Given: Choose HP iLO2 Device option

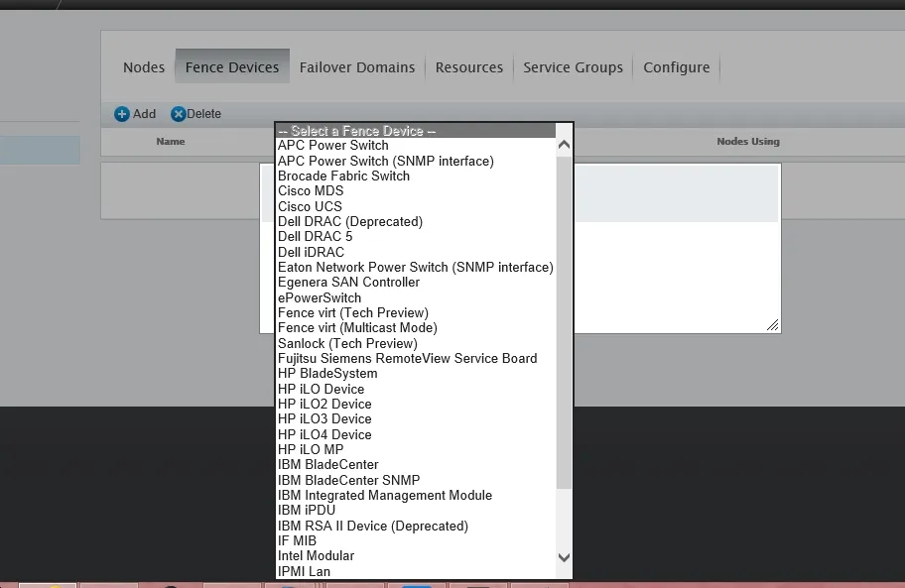Looking at the screenshot, I should point(416,404).
